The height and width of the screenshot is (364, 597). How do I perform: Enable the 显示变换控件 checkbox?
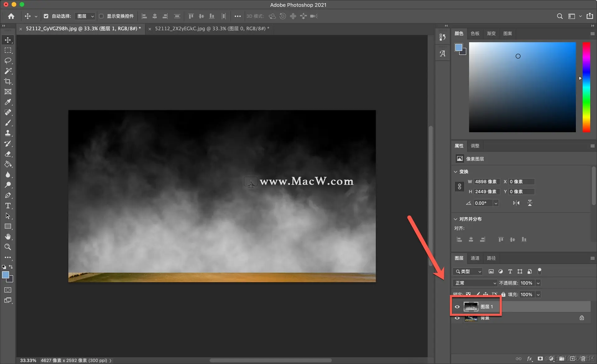(x=101, y=16)
